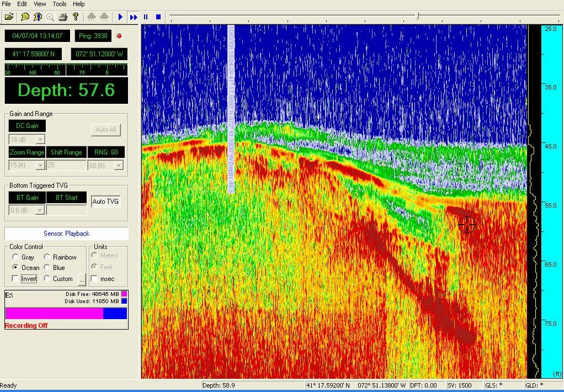Pause the playback
564x392 pixels.
coord(146,17)
